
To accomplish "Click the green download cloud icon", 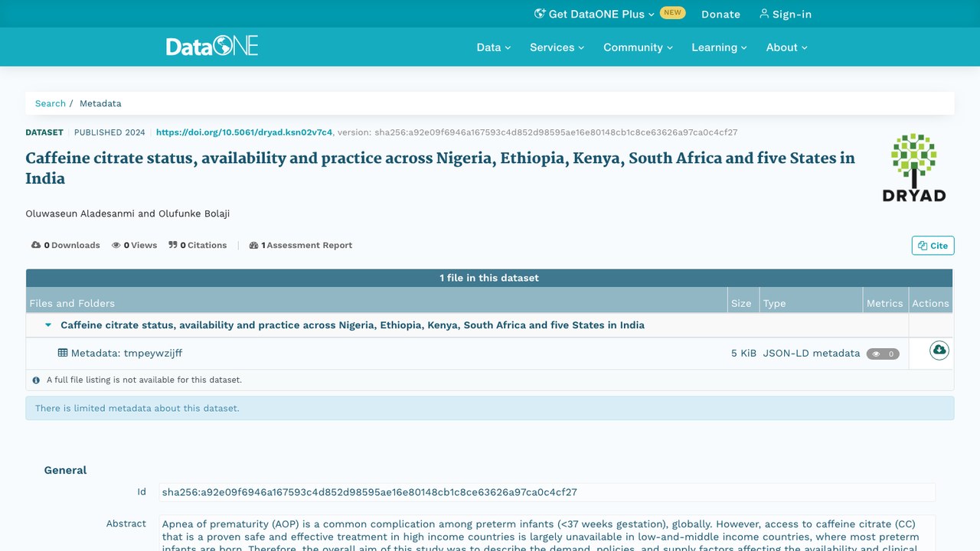I will point(939,350).
